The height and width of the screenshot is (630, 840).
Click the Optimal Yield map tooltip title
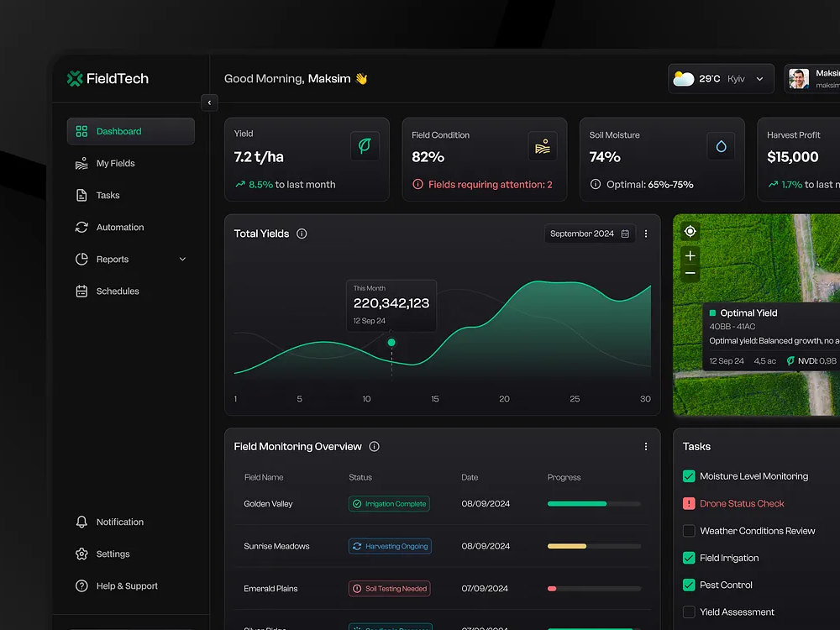(x=748, y=312)
